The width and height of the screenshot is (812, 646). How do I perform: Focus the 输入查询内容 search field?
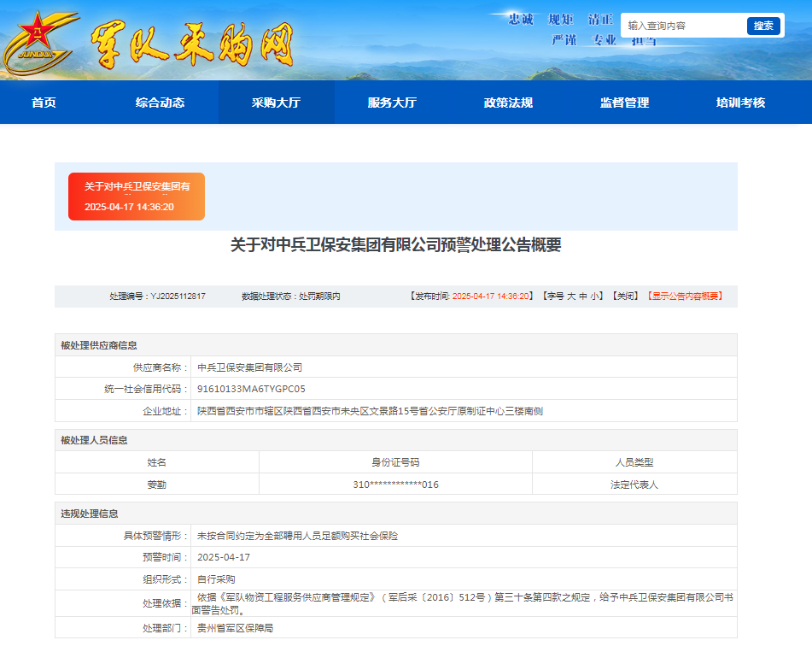click(x=685, y=26)
